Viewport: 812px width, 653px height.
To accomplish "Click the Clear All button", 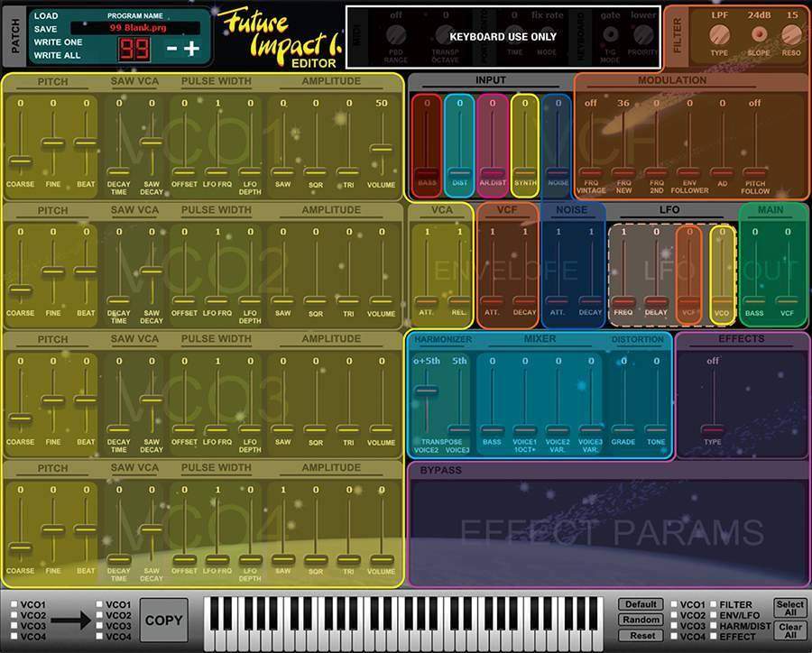I will click(x=789, y=630).
